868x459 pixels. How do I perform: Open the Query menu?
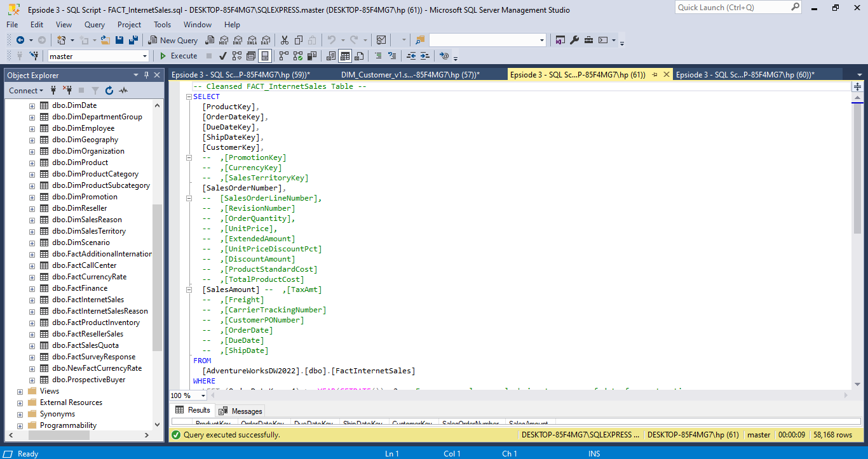pyautogui.click(x=95, y=25)
